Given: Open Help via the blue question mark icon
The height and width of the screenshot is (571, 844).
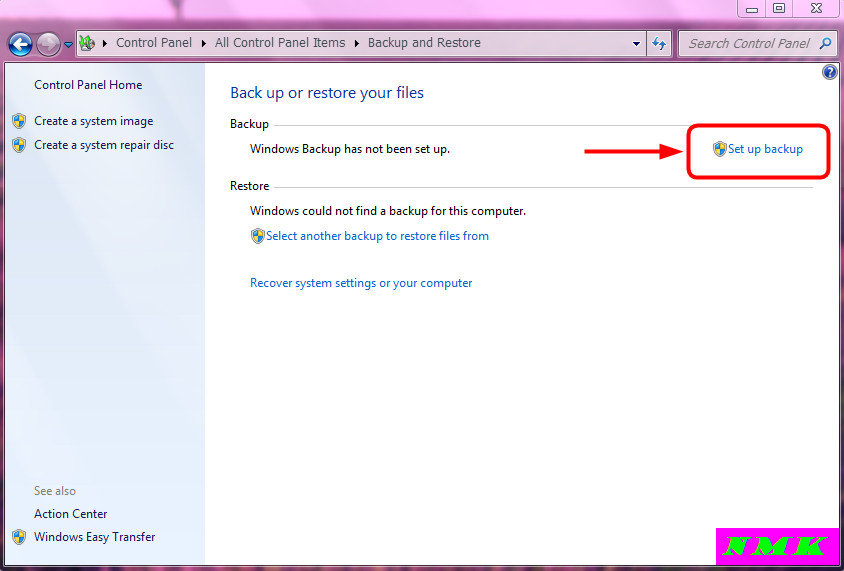Looking at the screenshot, I should (x=829, y=72).
